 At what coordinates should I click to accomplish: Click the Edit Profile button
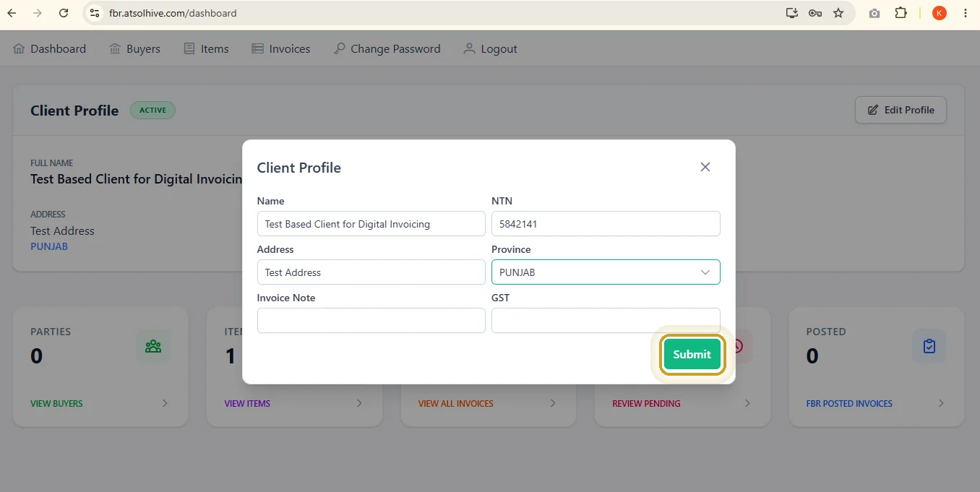(x=901, y=110)
